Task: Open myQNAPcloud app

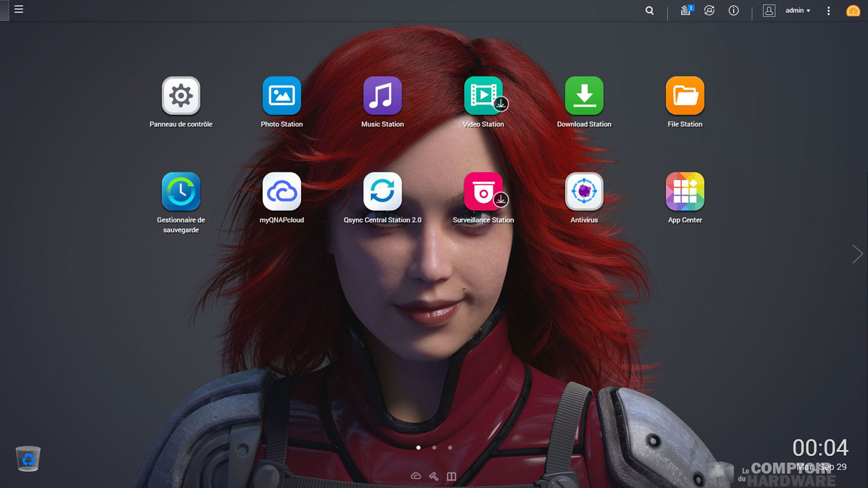Action: pyautogui.click(x=282, y=192)
